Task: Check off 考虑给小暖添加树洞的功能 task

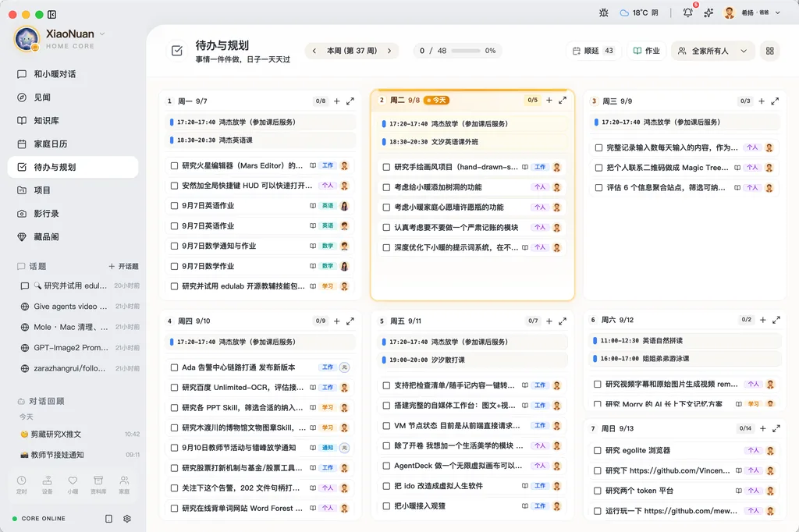Action: [386, 187]
